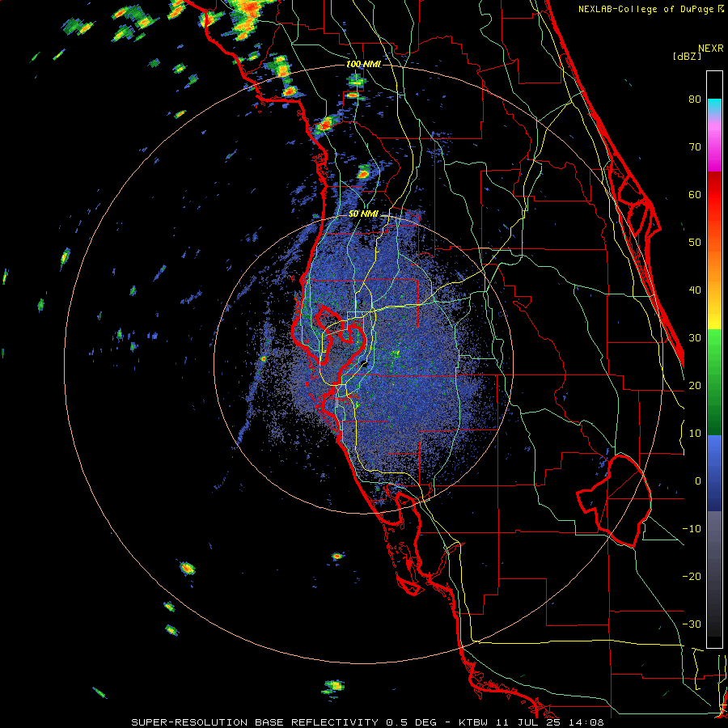Click the 50 NMI range ring label

[x=363, y=214]
